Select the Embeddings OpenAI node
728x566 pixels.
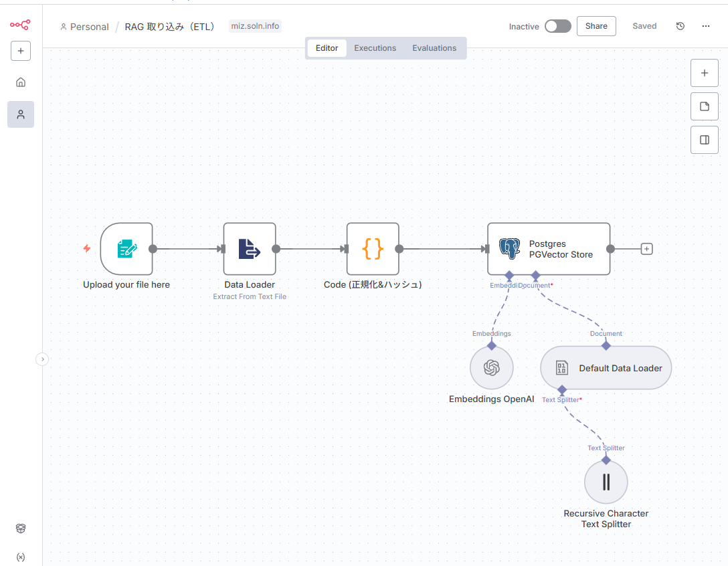[492, 367]
